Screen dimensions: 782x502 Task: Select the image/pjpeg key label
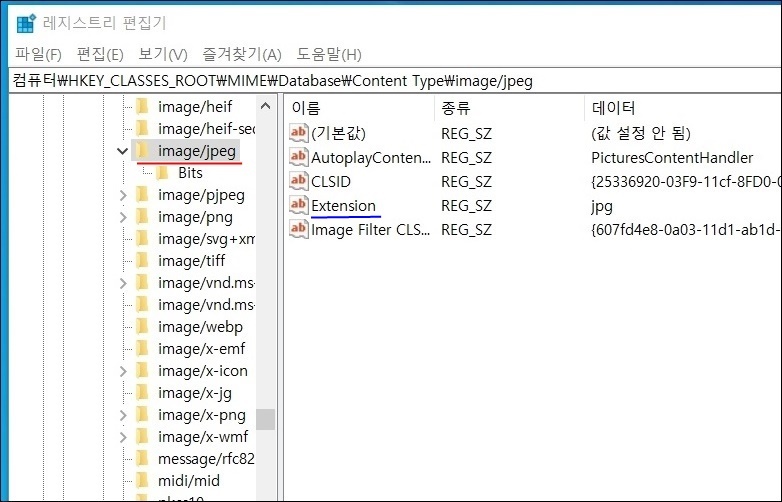click(201, 195)
